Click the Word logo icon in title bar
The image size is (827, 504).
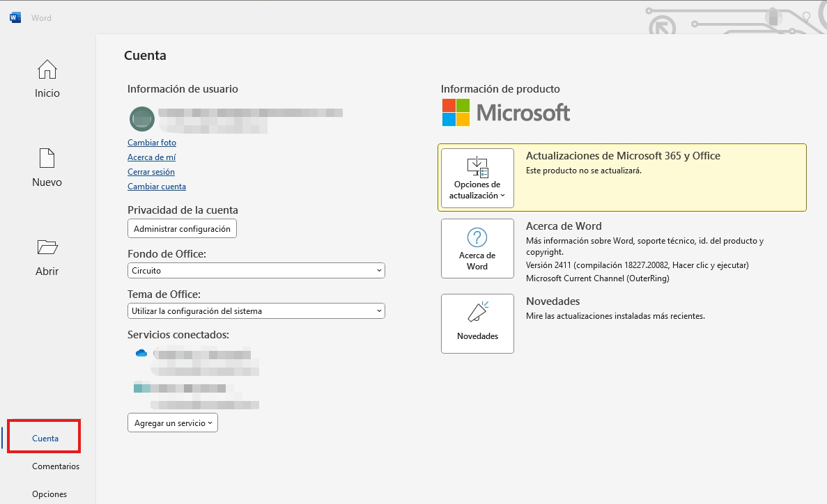click(15, 18)
